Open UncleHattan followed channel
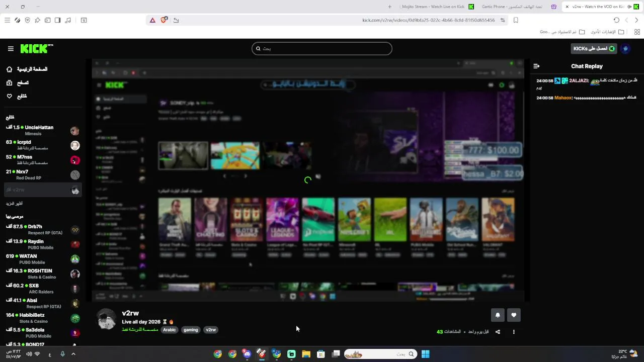 (43, 131)
